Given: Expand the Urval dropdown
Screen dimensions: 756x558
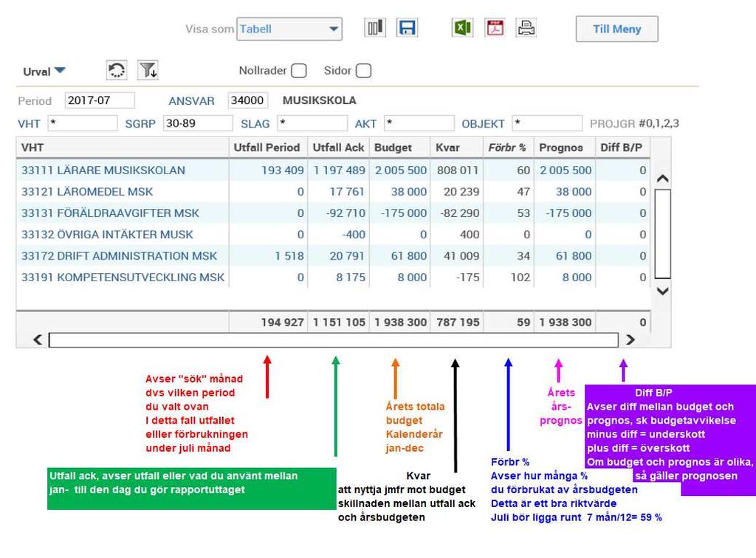Looking at the screenshot, I should 44,72.
